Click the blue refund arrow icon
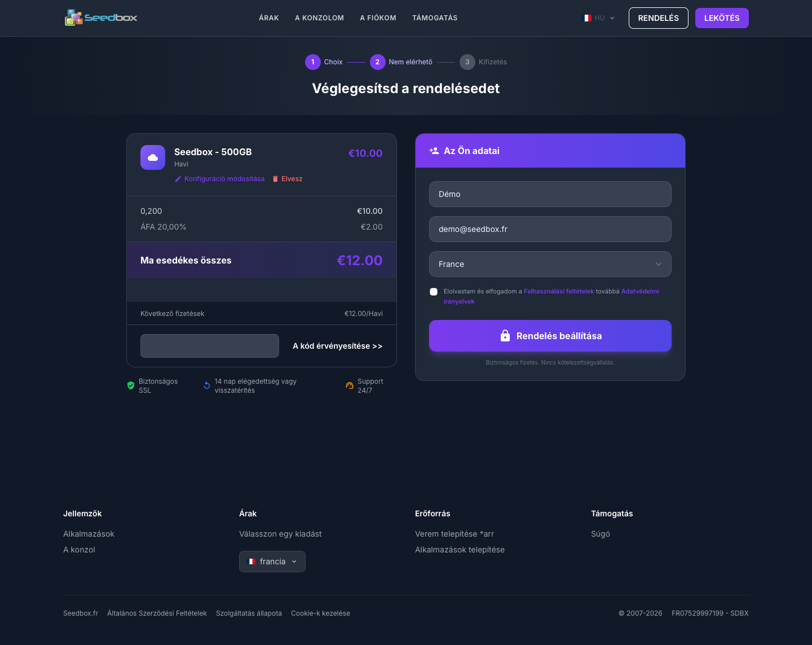Image resolution: width=812 pixels, height=645 pixels. (207, 385)
